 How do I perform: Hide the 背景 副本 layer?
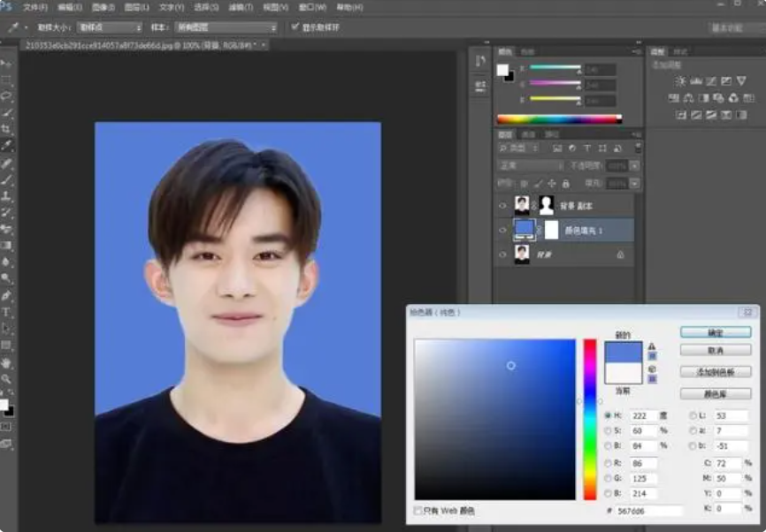(502, 206)
